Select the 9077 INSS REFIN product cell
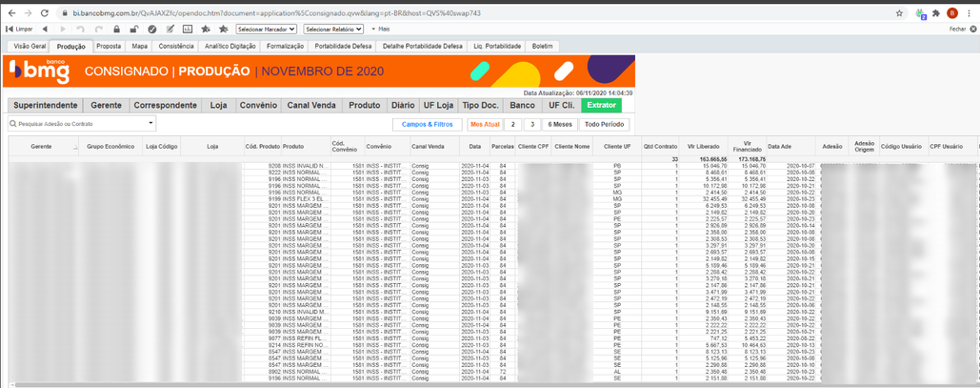 (306, 337)
